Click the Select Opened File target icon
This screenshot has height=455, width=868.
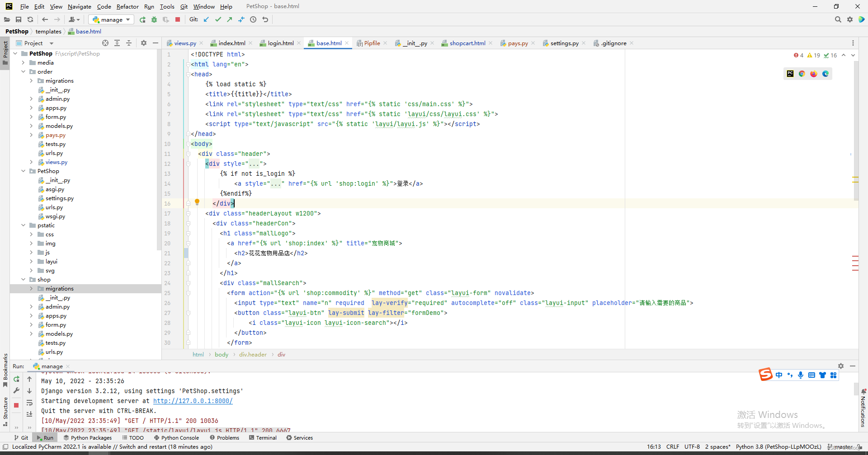pyautogui.click(x=105, y=43)
